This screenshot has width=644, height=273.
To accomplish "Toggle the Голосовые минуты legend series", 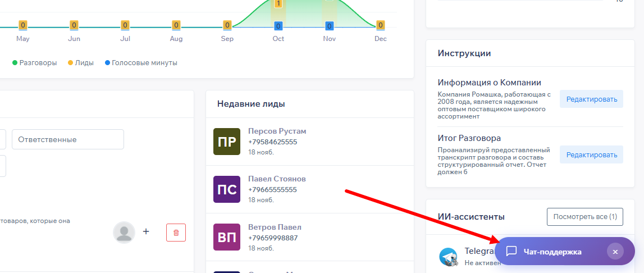I will click(141, 63).
